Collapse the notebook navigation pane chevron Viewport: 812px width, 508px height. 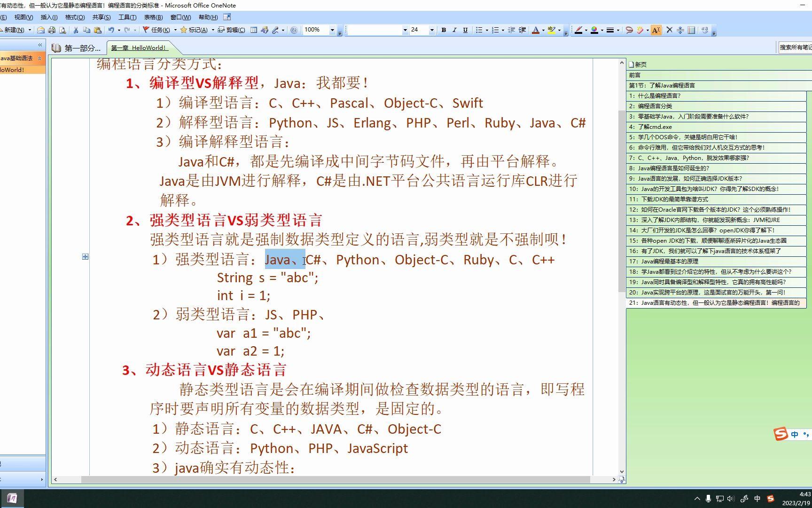click(x=40, y=45)
